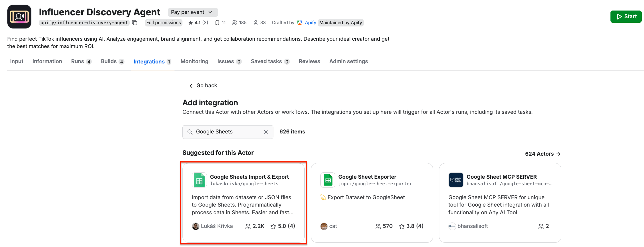Viewport: 644px width, 247px height.
Task: Open the 624 Actors link
Action: pos(543,154)
